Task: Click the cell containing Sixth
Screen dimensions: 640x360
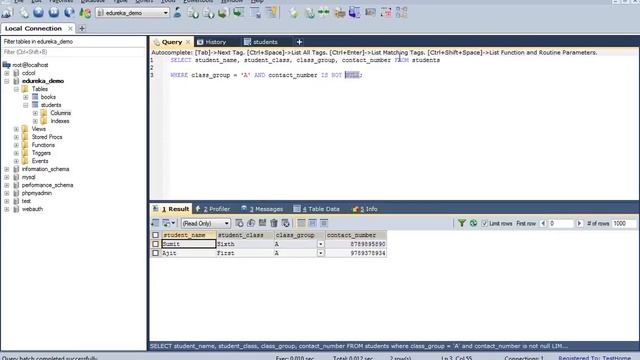Action: click(245, 244)
